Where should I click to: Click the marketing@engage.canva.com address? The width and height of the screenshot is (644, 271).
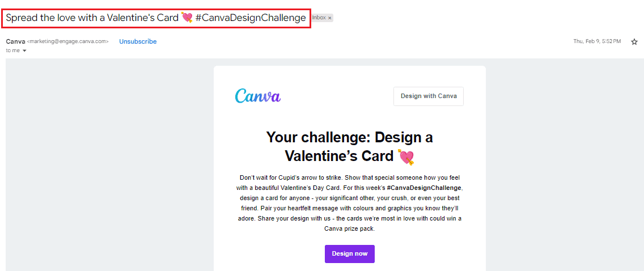pos(68,41)
